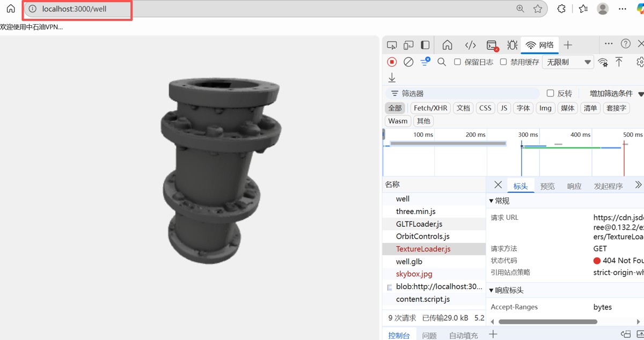The height and width of the screenshot is (340, 644).
Task: Open the user profile avatar
Action: pos(603,9)
